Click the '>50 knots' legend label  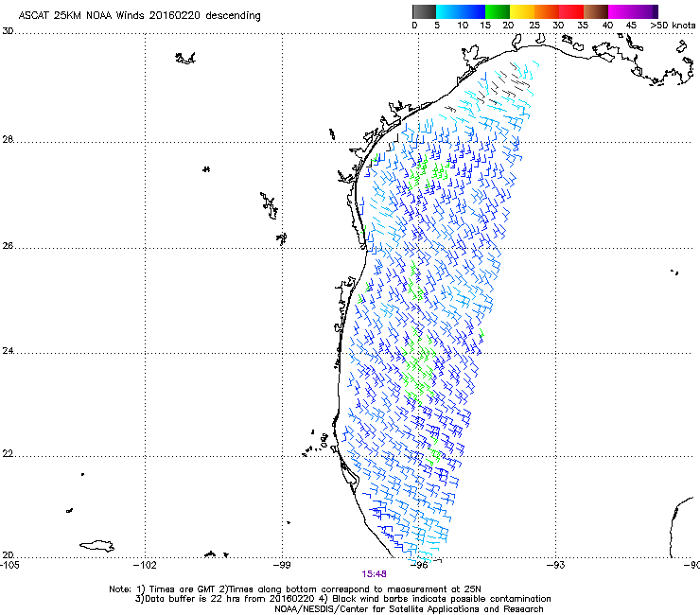pos(673,26)
